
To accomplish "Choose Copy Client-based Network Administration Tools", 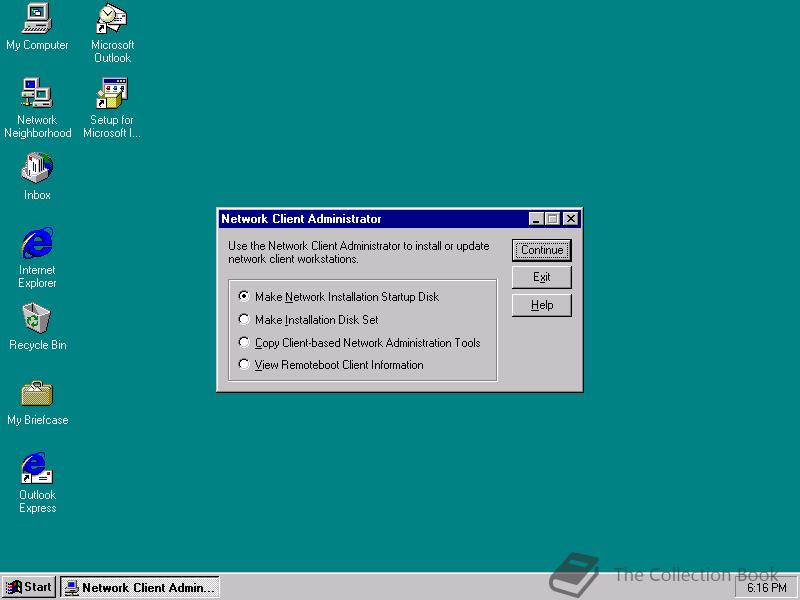I will coord(360,342).
